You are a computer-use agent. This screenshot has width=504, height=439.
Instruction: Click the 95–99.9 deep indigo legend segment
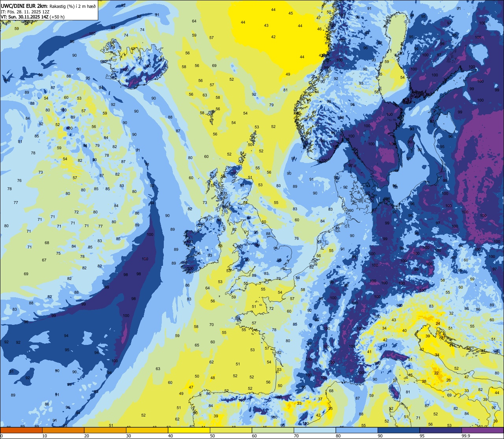[441, 430]
